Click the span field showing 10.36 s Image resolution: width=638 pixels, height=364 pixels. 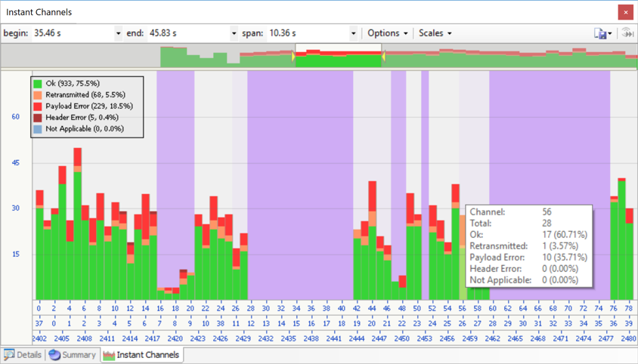[x=306, y=33]
